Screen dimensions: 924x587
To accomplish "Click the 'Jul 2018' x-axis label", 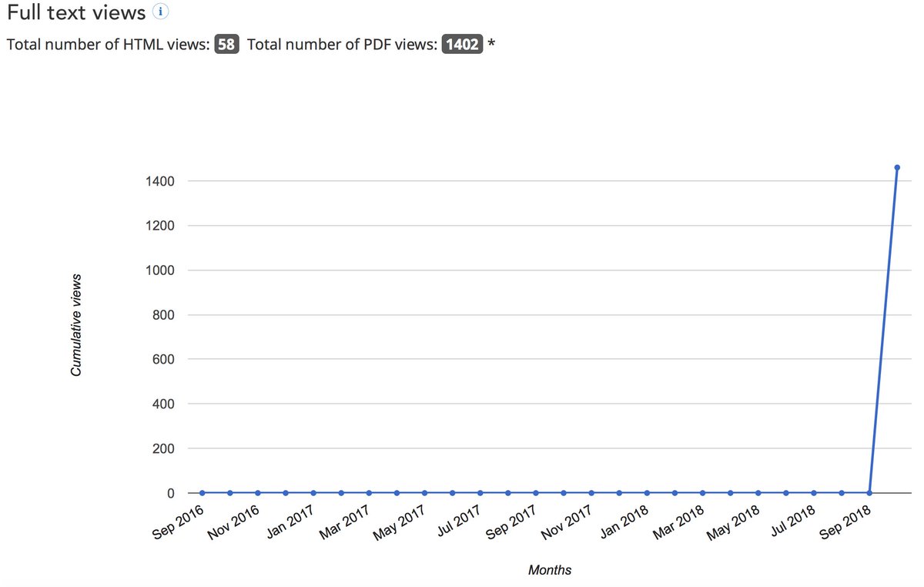I will [791, 522].
